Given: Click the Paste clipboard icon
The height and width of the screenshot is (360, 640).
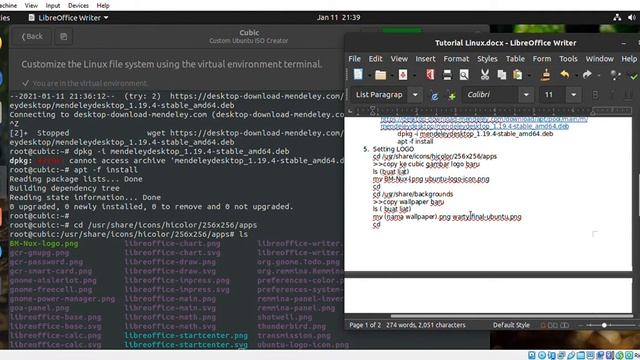Looking at the screenshot, I should click(518, 75).
